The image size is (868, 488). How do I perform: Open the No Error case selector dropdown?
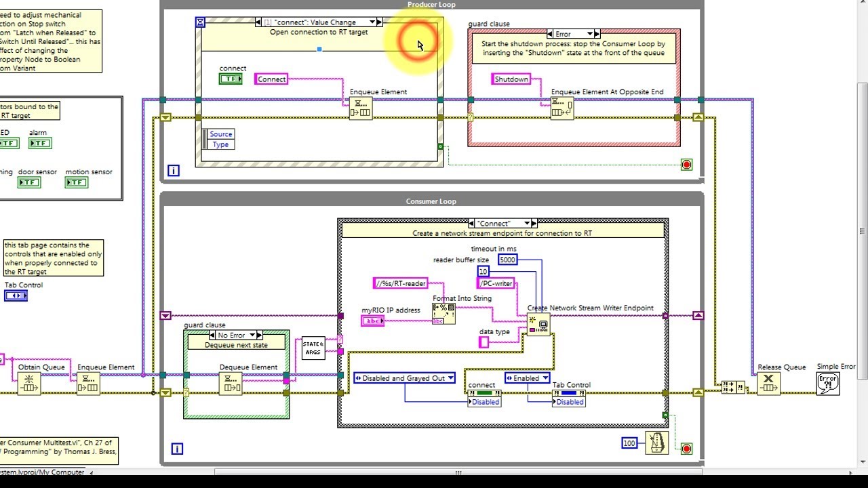coord(252,335)
